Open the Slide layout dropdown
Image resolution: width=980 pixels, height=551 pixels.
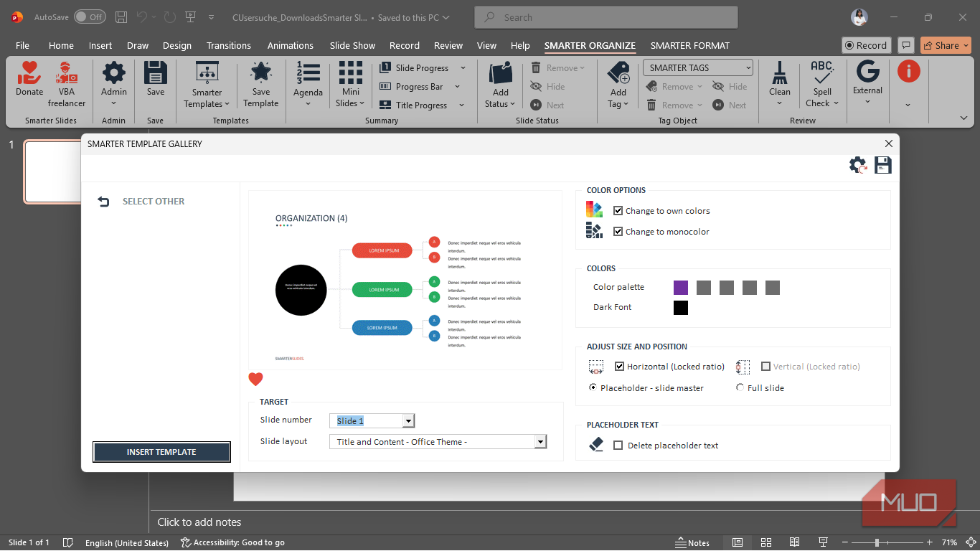click(x=541, y=442)
